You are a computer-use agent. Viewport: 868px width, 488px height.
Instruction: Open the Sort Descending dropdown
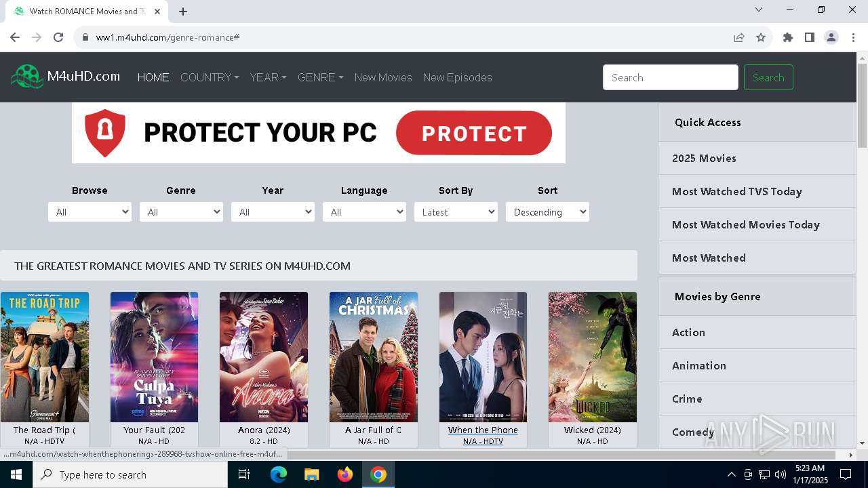pyautogui.click(x=547, y=212)
